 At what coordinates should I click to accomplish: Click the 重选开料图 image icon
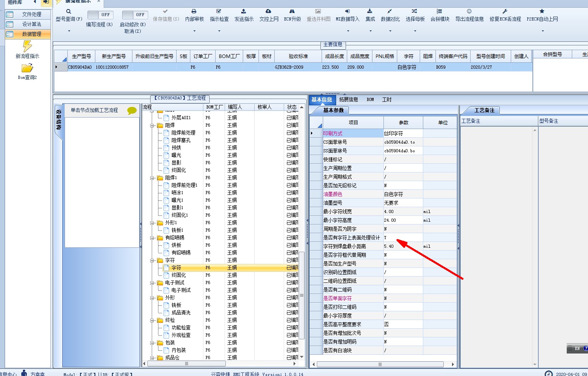point(318,11)
